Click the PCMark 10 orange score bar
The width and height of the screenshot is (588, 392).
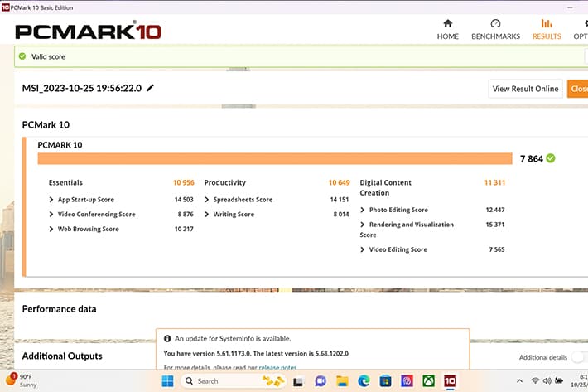[x=275, y=158]
